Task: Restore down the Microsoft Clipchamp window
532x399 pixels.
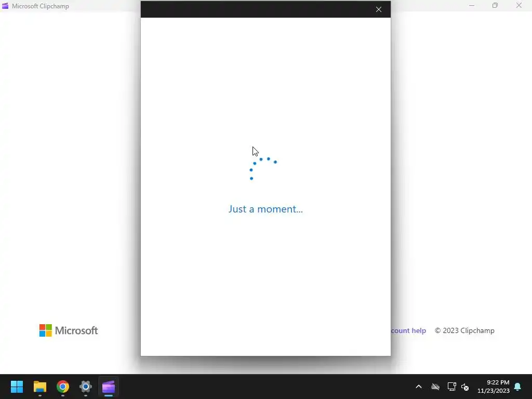Action: (495, 5)
